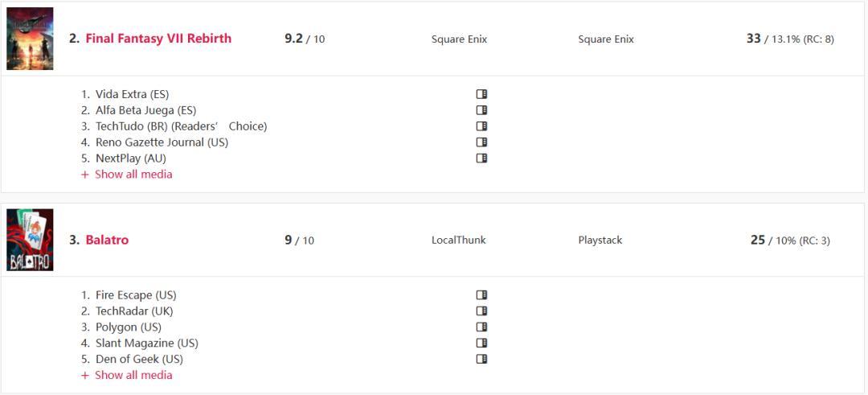This screenshot has height=395, width=868.
Task: Open the Final Fantasy VII Rebirth title link
Action: point(158,39)
